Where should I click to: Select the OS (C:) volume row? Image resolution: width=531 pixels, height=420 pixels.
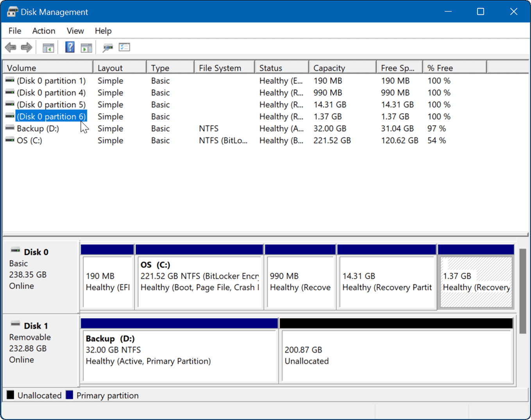[29, 140]
